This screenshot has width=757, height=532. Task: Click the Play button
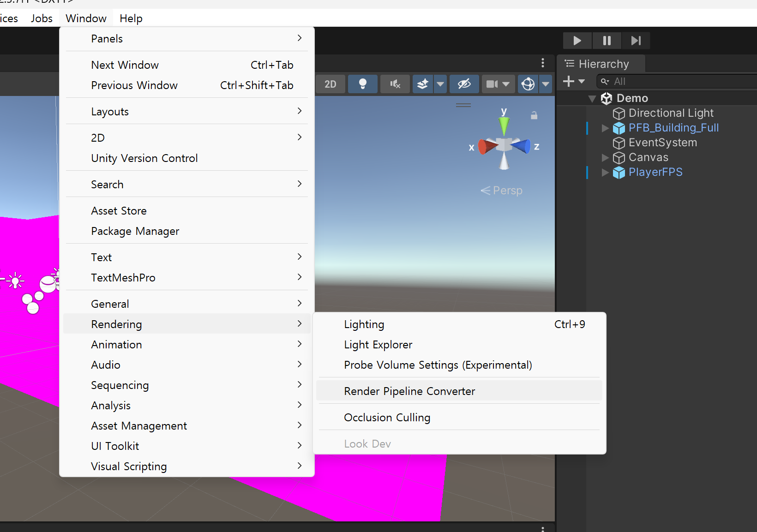pyautogui.click(x=577, y=41)
